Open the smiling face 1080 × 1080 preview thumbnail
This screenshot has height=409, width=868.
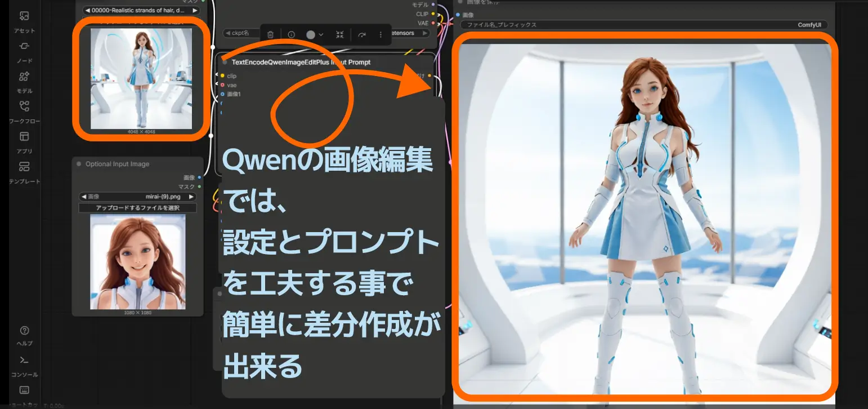tap(138, 261)
